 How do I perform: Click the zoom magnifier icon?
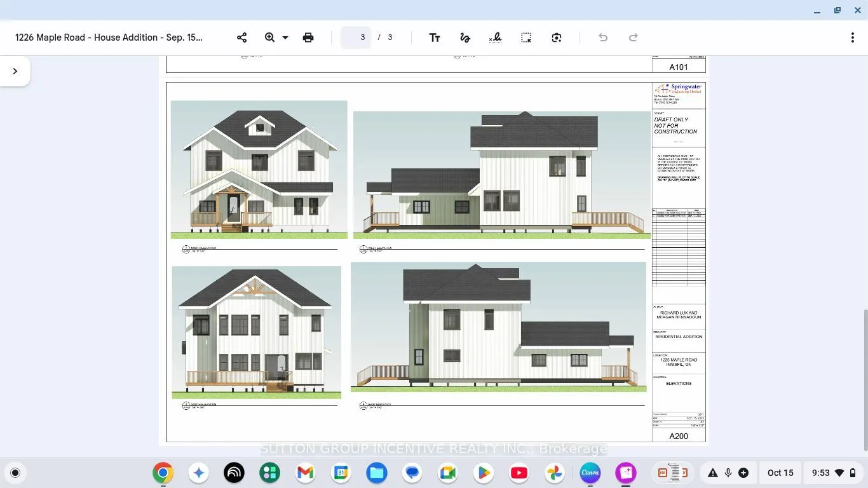coord(270,37)
